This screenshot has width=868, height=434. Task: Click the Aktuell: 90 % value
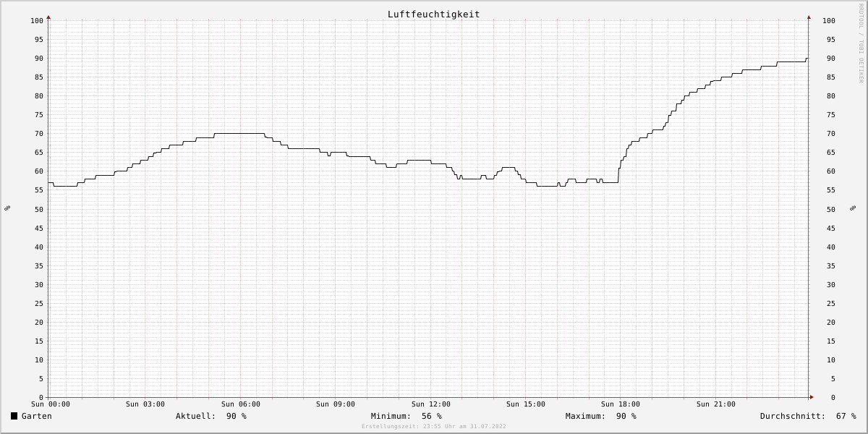point(211,416)
